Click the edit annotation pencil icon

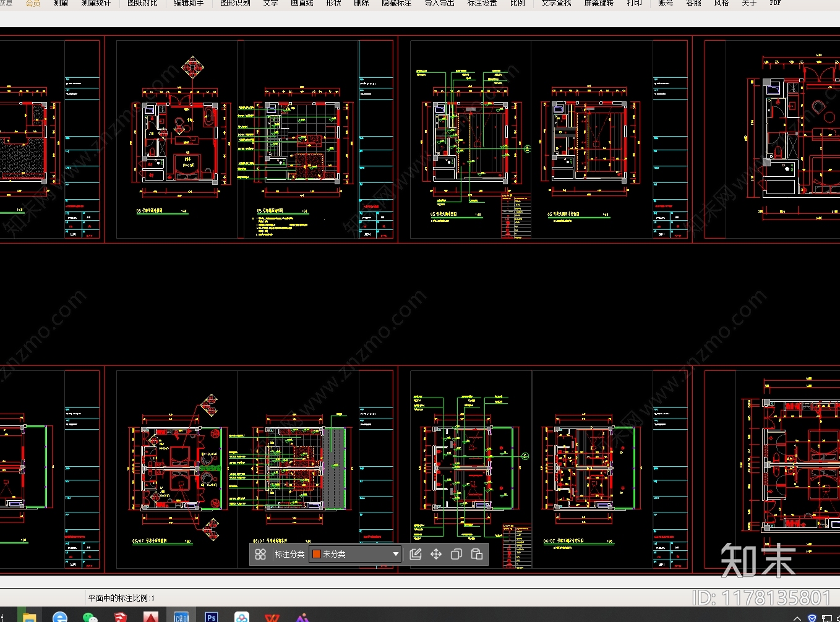(x=416, y=554)
